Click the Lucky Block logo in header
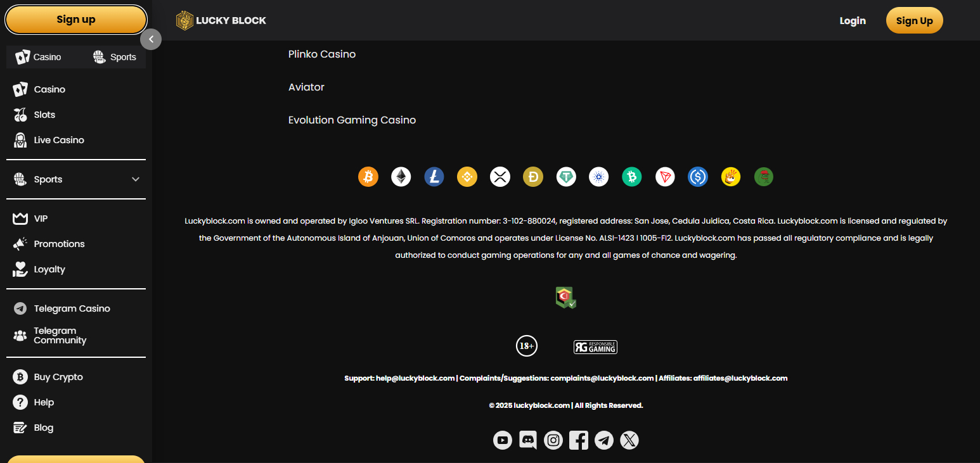This screenshot has width=980, height=463. [221, 20]
